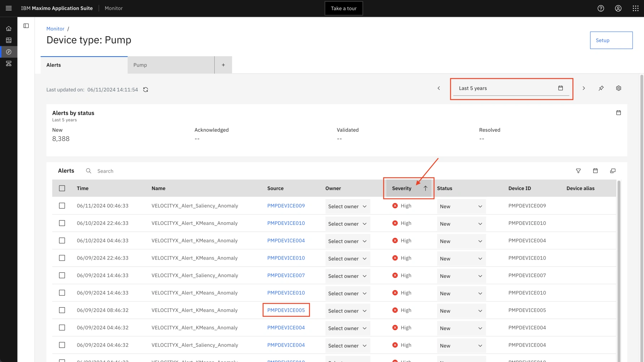Image resolution: width=644 pixels, height=362 pixels.
Task: Open the app switcher grid icon
Action: (x=635, y=8)
